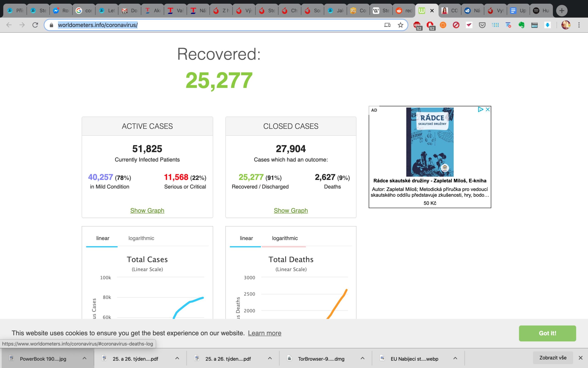Viewport: 588px width, 368px height.
Task: Switch to the Google search tab
Action: click(x=84, y=11)
